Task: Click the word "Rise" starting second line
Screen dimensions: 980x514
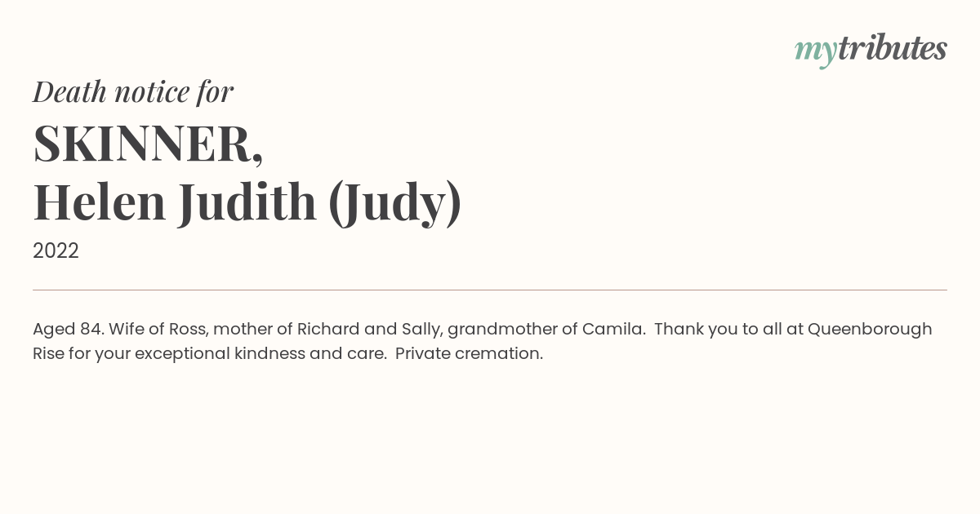Action: click(47, 354)
